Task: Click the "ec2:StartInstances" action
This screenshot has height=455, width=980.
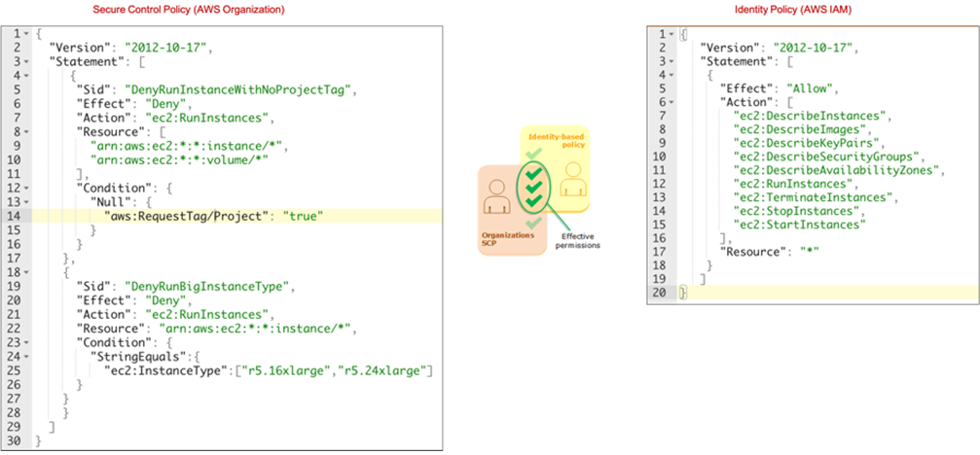Action: [x=801, y=225]
